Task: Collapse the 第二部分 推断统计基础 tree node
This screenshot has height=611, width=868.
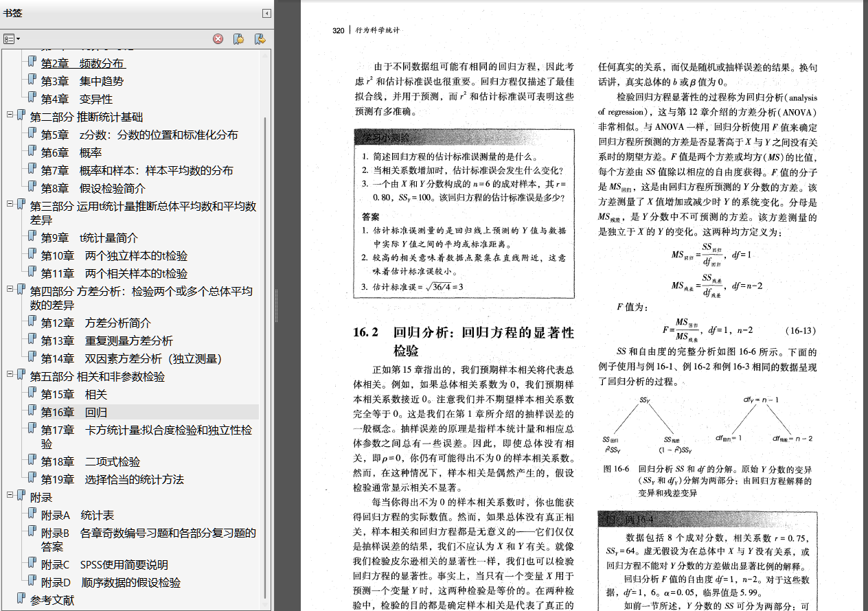Action: [10, 115]
